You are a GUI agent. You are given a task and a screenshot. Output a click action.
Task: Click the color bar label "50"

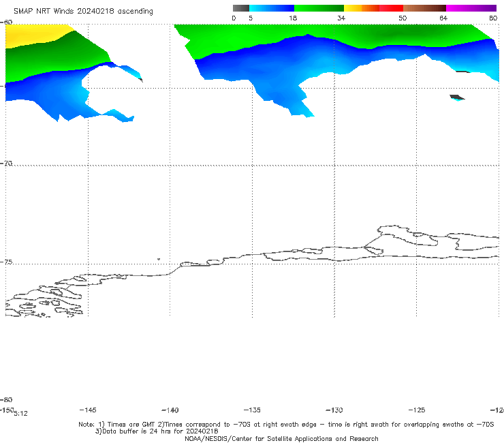point(403,18)
